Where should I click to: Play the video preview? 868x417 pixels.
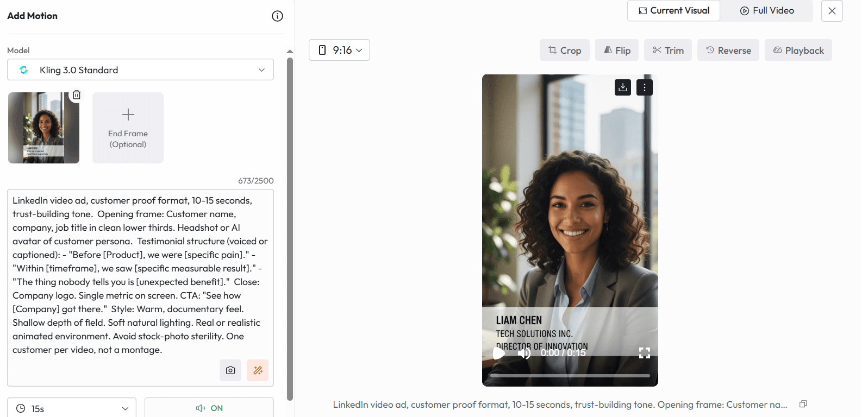[498, 353]
